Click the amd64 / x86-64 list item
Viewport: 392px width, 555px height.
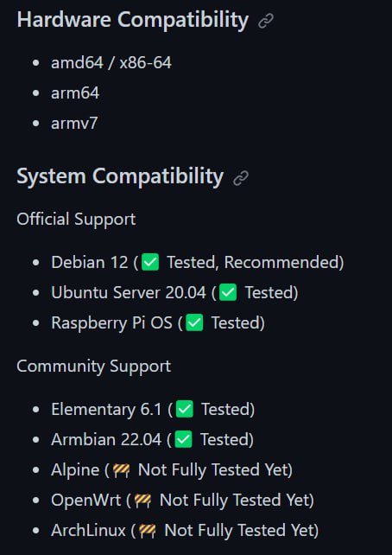pos(111,63)
